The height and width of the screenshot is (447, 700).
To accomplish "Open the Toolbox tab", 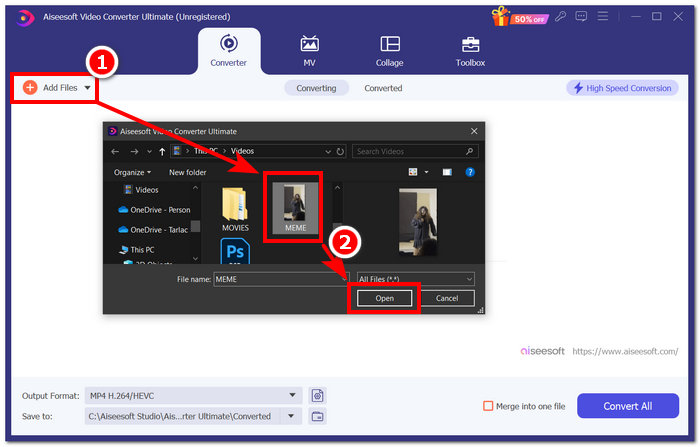I will pos(470,51).
